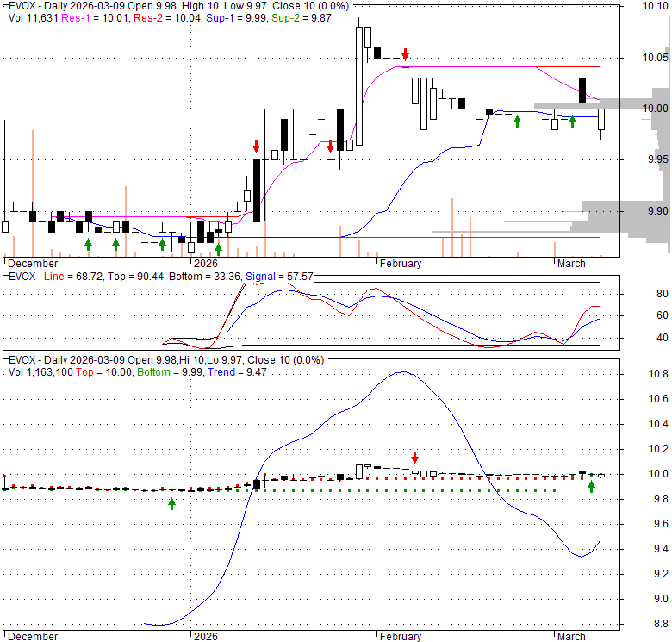
Task: Click the red sell arrow in the bottom chart
Action: [x=415, y=458]
